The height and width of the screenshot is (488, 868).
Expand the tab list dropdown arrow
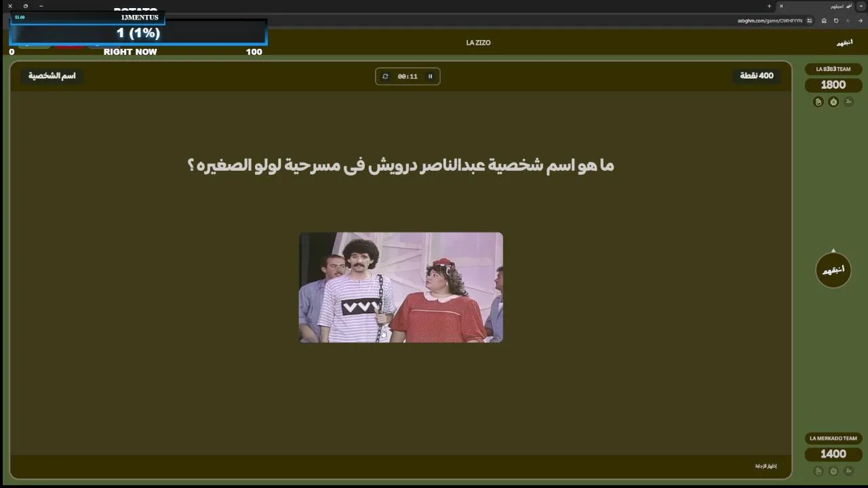pos(861,6)
